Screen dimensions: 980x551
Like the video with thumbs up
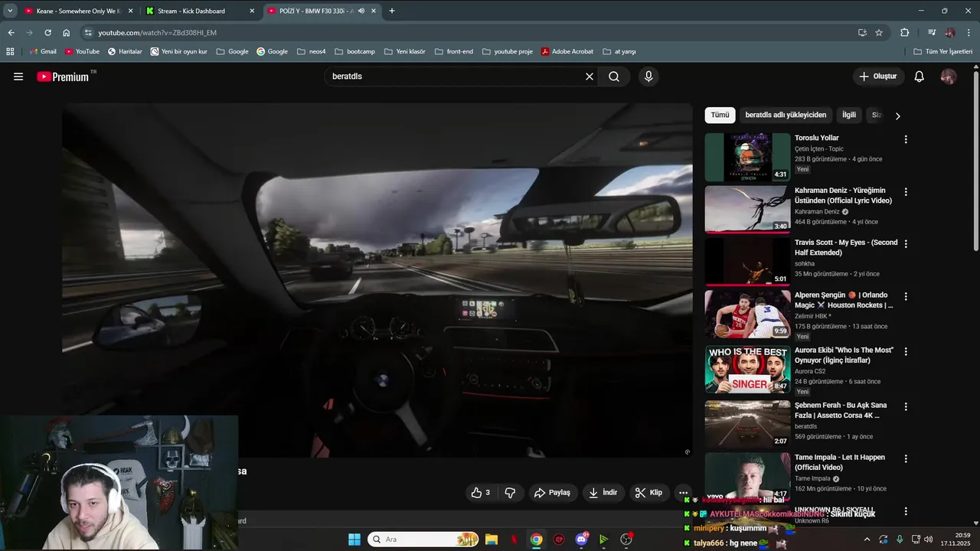(x=481, y=493)
